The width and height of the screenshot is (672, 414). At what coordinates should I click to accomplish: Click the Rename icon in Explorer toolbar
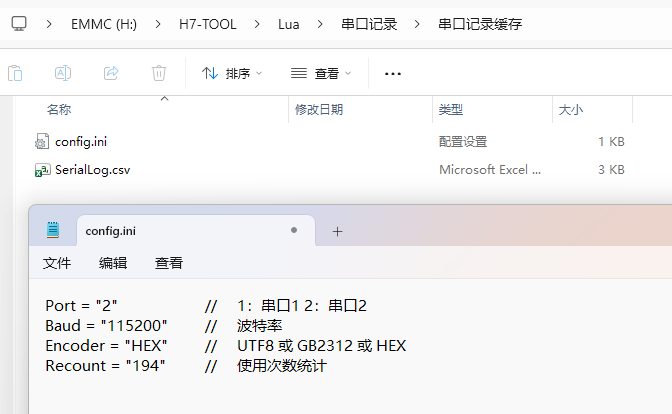pos(63,73)
